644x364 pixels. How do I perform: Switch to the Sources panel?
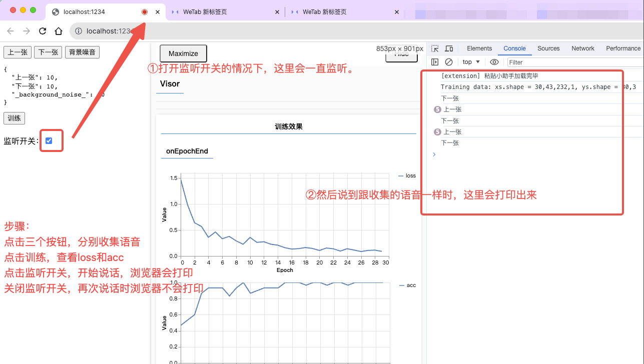(x=548, y=48)
